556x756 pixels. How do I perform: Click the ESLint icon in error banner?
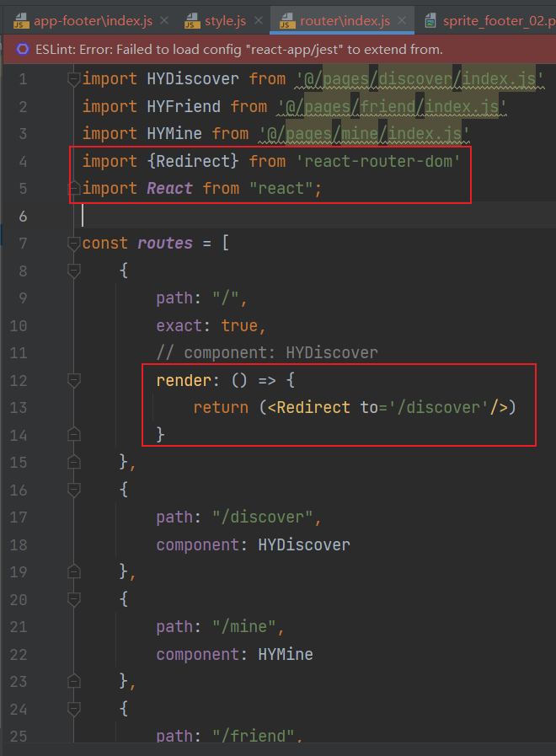pyautogui.click(x=22, y=49)
